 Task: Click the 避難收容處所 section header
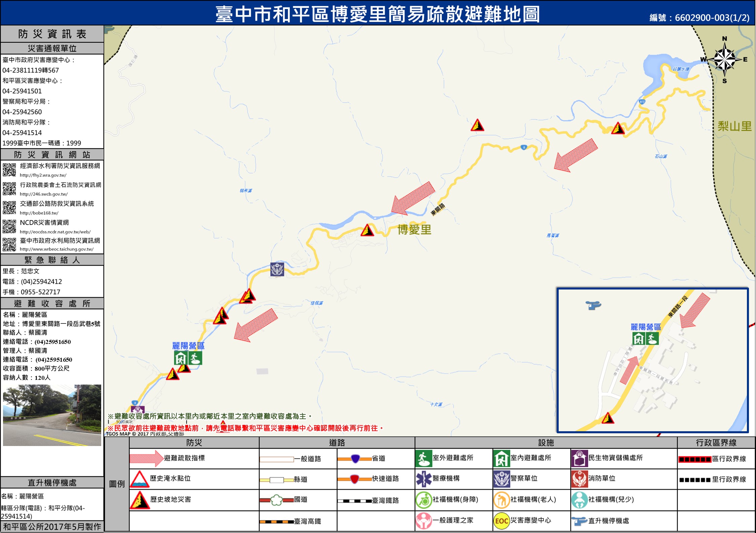coord(52,304)
